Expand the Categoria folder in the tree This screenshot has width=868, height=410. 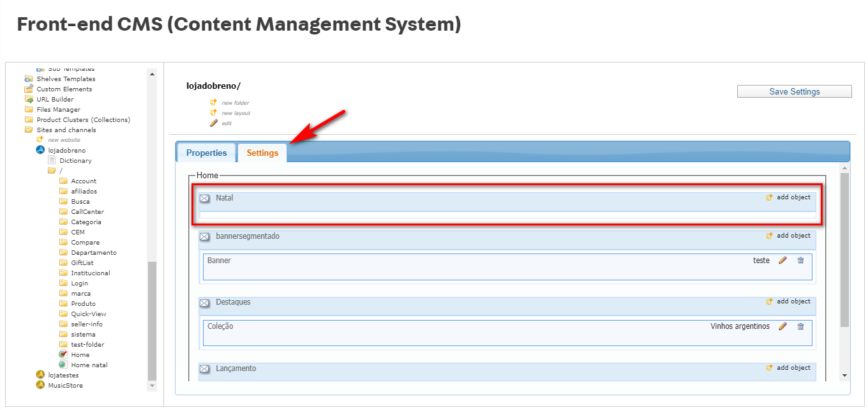64,222
